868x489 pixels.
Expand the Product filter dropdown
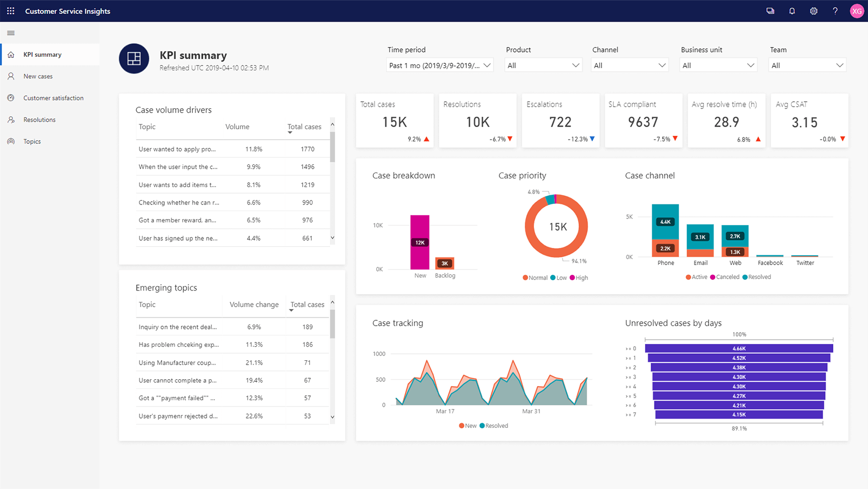[543, 64]
